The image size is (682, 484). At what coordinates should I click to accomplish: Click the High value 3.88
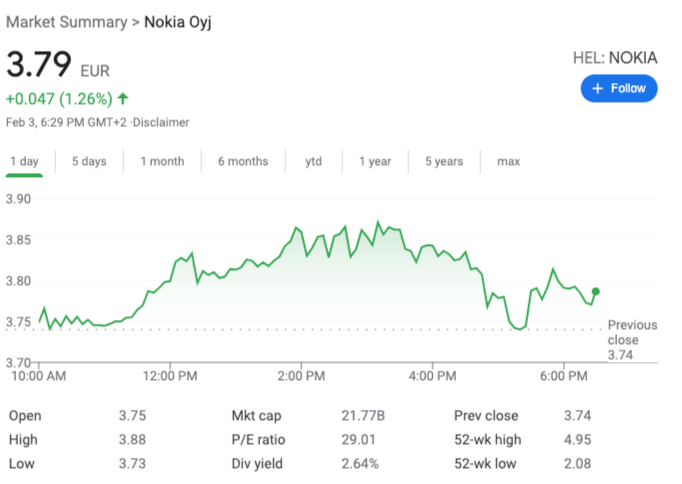tap(133, 439)
